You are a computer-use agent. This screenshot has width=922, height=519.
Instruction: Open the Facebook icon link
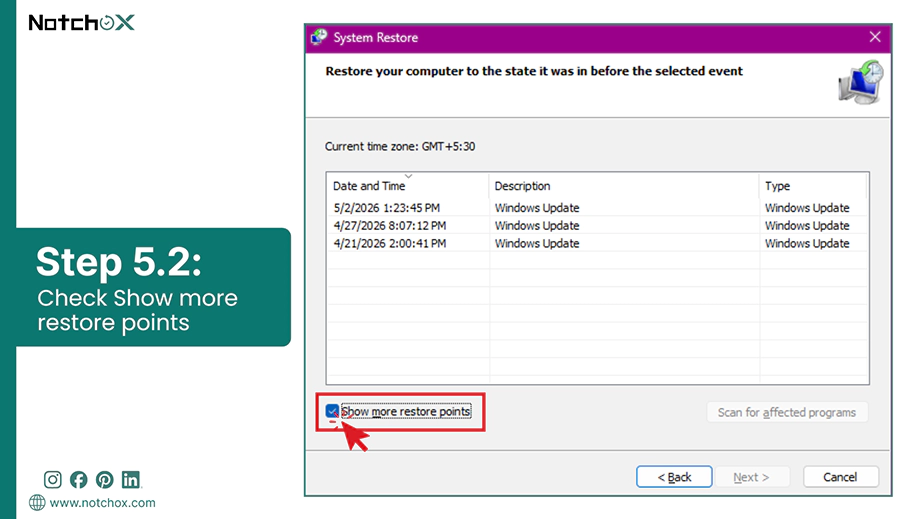pyautogui.click(x=78, y=480)
